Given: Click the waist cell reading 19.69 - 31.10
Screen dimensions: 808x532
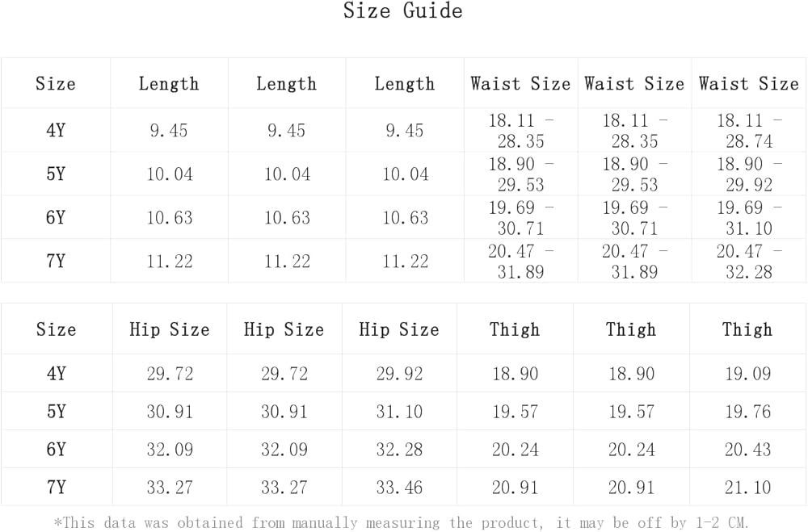Looking at the screenshot, I should click(x=749, y=218).
